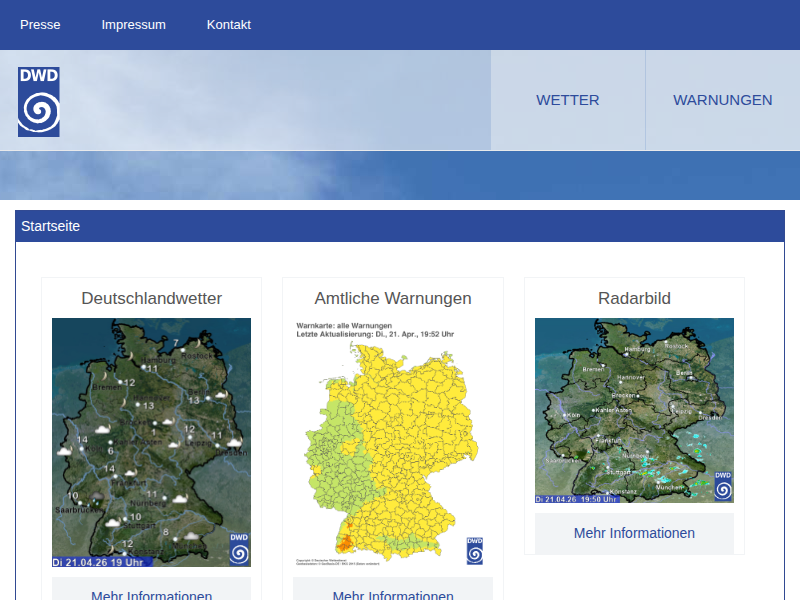Click DWD watermark on Deutschlandwetter map
800x600 pixels.
(239, 549)
